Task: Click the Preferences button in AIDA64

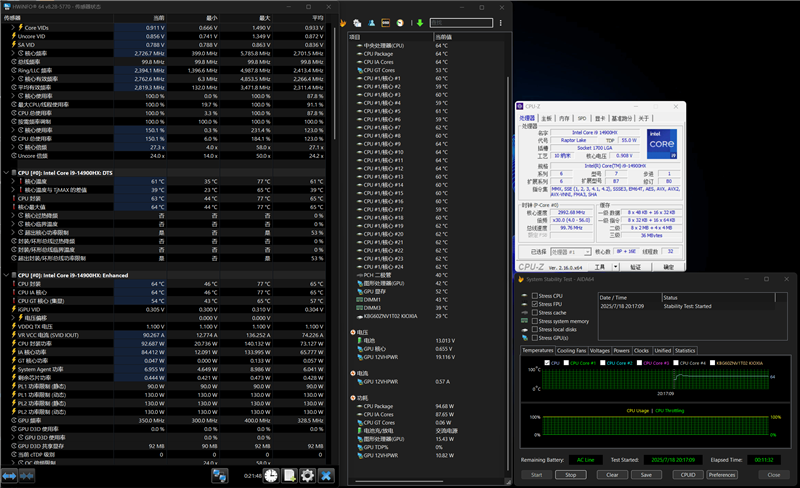Action: 721,475
